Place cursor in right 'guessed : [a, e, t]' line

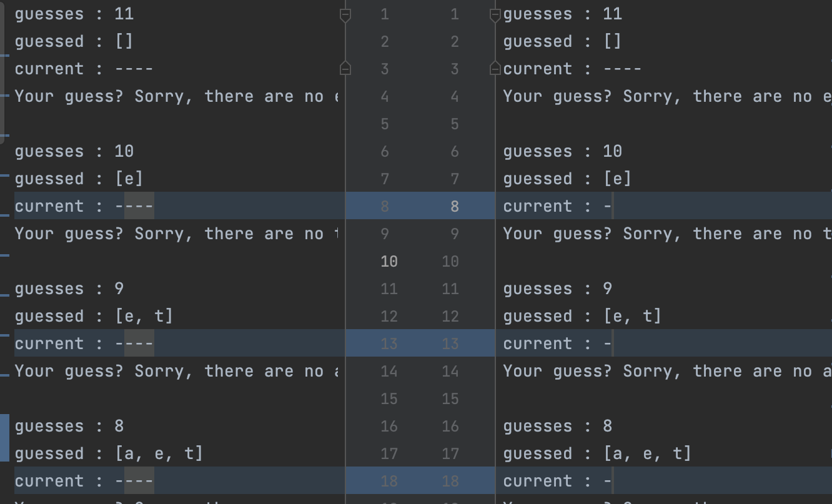point(597,453)
